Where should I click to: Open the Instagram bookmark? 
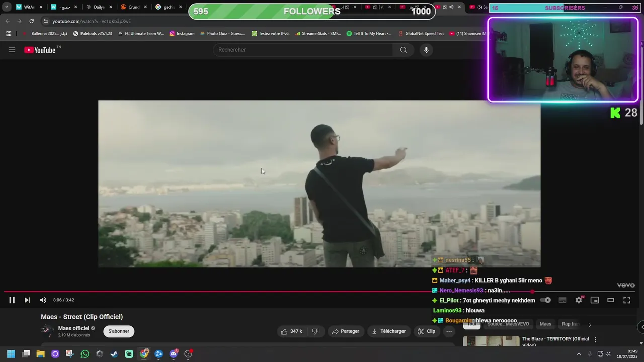tap(182, 34)
